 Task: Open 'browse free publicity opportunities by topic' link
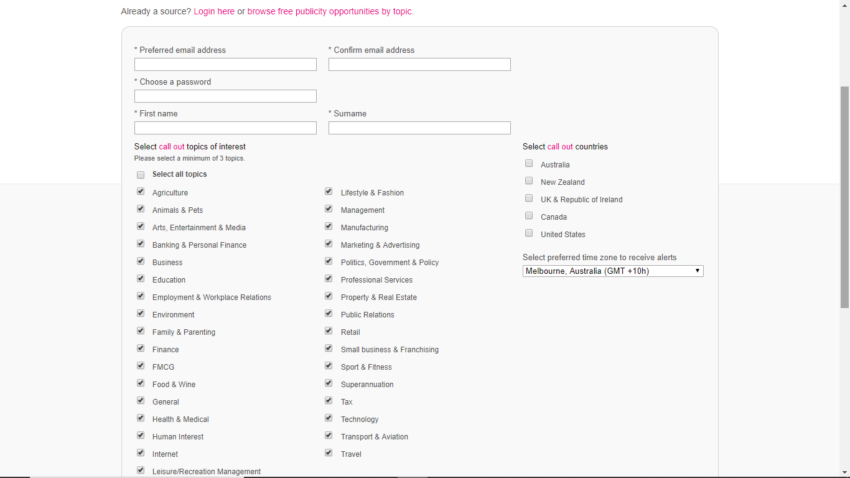pos(330,11)
